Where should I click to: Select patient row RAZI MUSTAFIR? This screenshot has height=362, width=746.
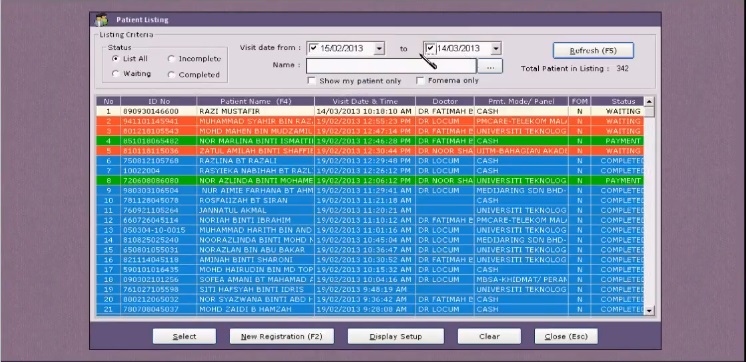click(370, 111)
